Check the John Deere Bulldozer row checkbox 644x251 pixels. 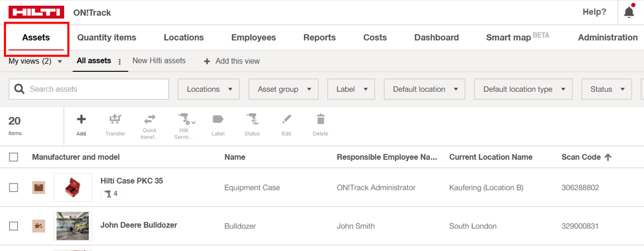(13, 226)
